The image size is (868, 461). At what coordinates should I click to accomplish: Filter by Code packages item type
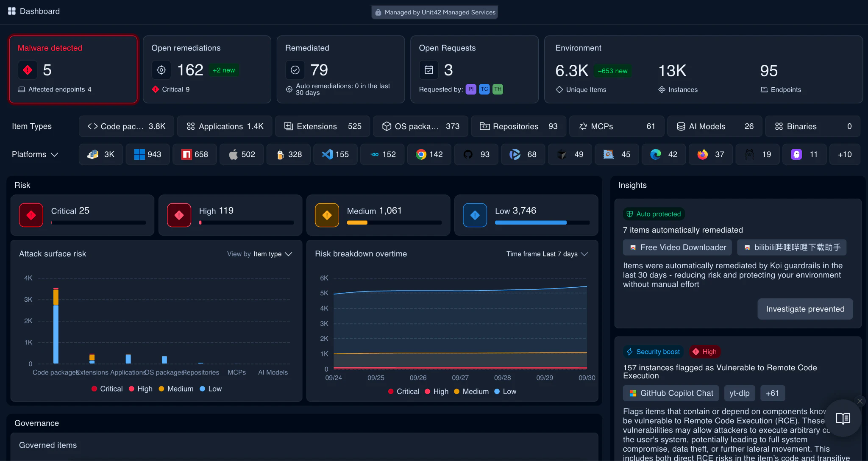pos(126,126)
